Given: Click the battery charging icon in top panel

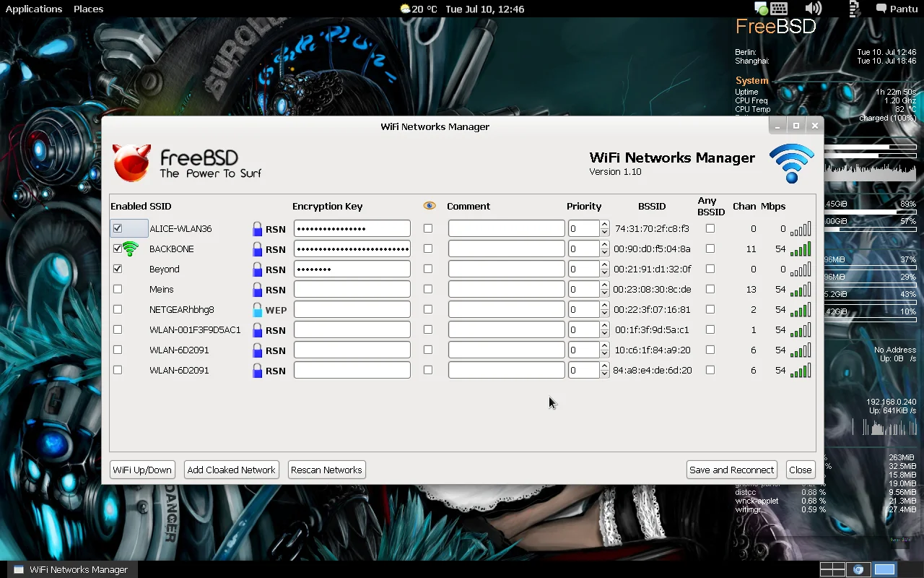Looking at the screenshot, I should [855, 9].
